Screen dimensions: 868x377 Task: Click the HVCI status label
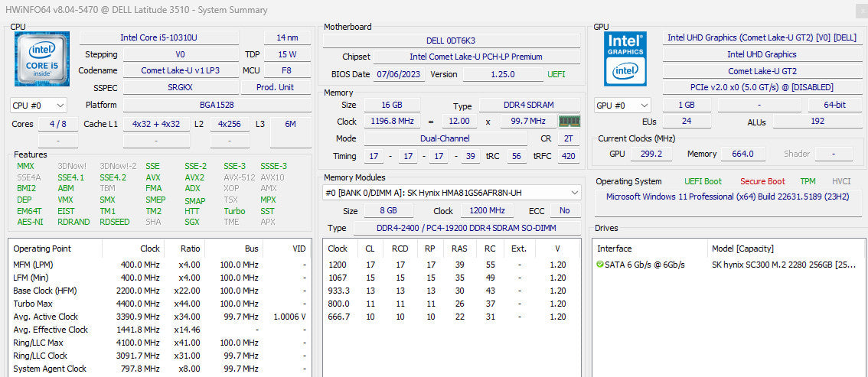(841, 181)
